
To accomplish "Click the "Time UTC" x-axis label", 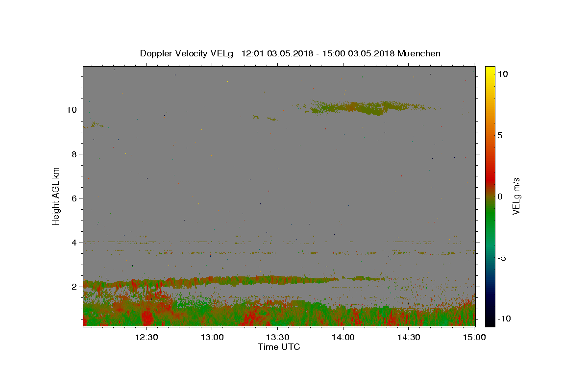I will click(279, 347).
